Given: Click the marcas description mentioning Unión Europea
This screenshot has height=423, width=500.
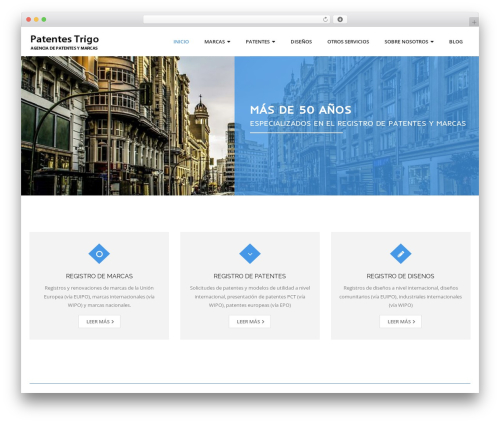Looking at the screenshot, I should tap(99, 296).
